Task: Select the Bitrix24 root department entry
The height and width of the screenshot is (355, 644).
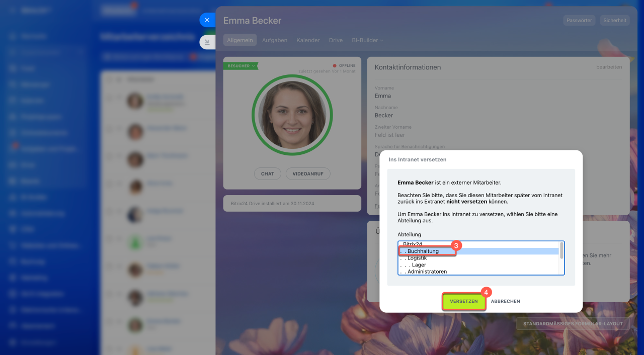Action: tap(478, 244)
